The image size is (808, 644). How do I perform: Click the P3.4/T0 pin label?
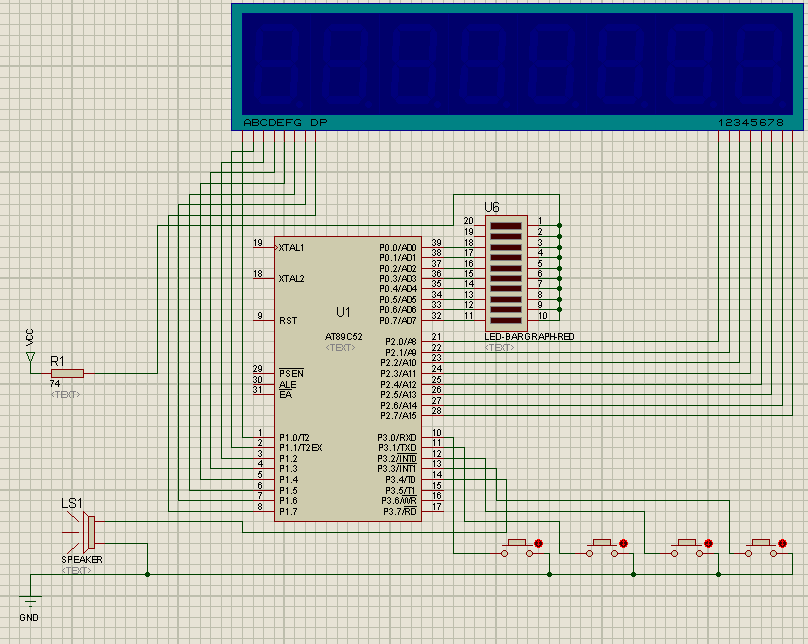tap(400, 480)
